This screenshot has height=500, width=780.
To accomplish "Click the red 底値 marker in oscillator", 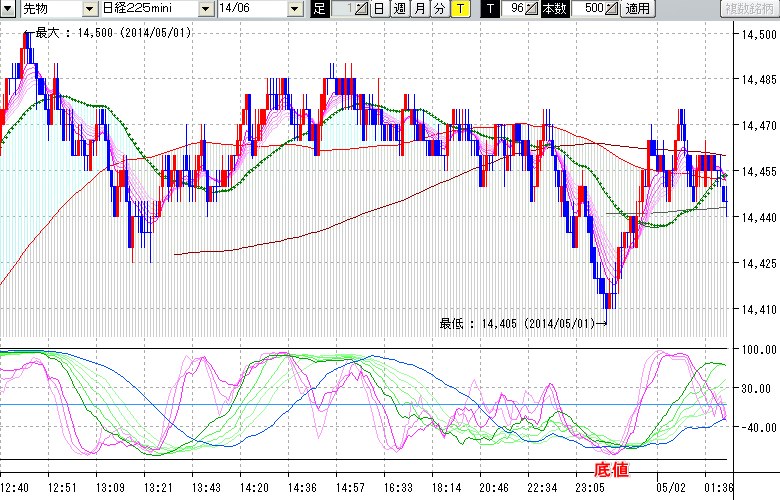I will 611,469.
